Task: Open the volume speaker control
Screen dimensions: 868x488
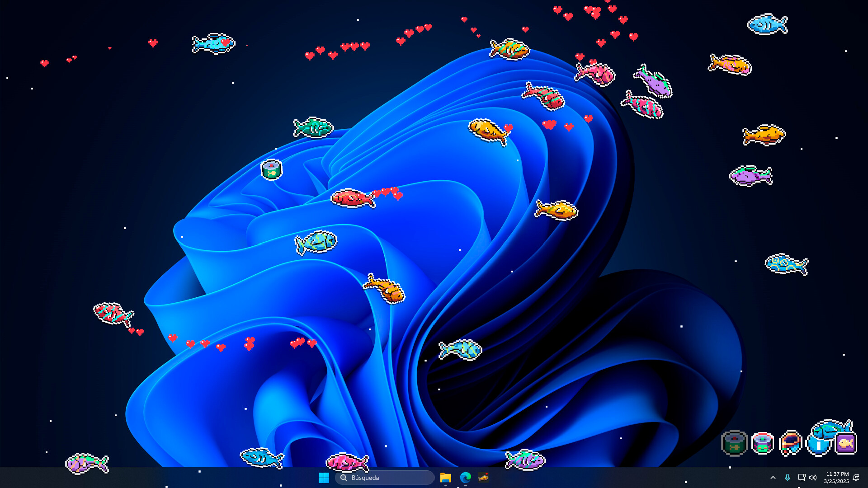Action: point(813,478)
